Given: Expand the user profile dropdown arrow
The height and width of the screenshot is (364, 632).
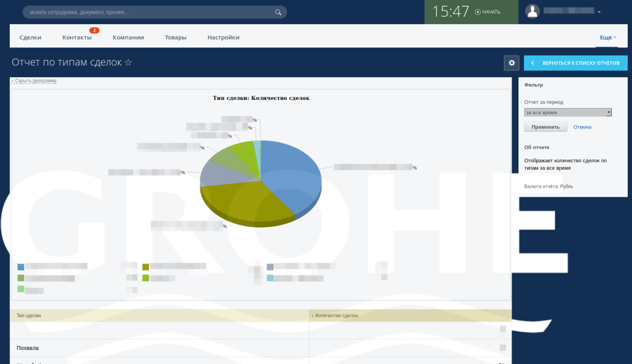Looking at the screenshot, I should (x=599, y=12).
